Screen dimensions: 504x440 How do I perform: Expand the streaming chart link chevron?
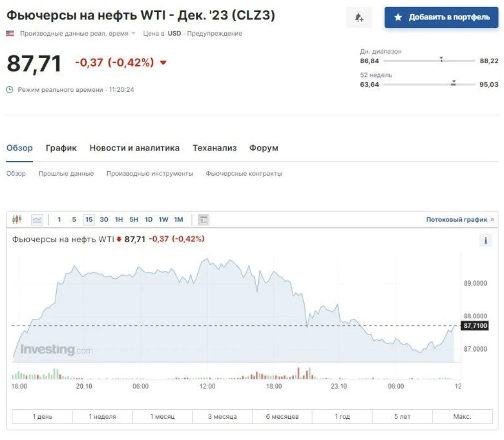[x=492, y=220]
